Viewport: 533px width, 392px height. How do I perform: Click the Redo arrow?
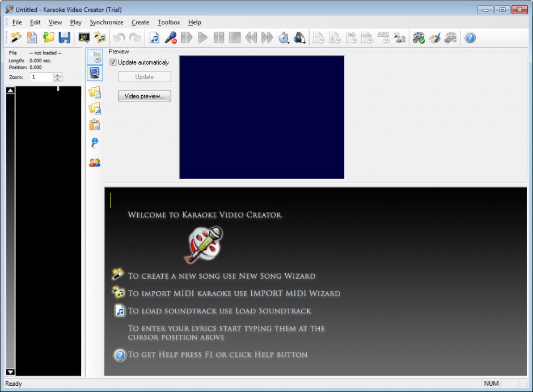click(135, 37)
